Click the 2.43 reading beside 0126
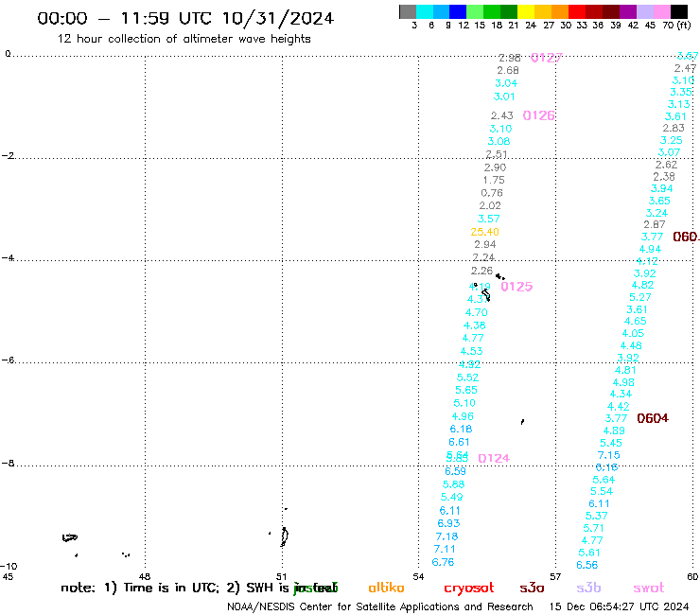The image size is (700, 615). [x=501, y=115]
